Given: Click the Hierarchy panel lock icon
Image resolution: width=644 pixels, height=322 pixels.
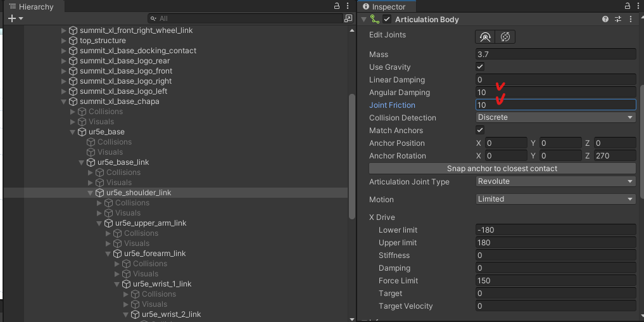Looking at the screenshot, I should tap(337, 6).
